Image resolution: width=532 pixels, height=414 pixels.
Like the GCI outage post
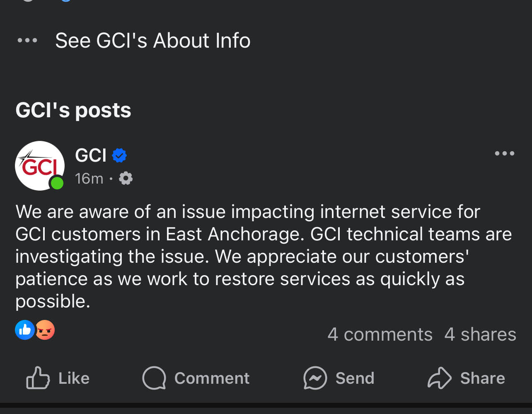coord(58,378)
